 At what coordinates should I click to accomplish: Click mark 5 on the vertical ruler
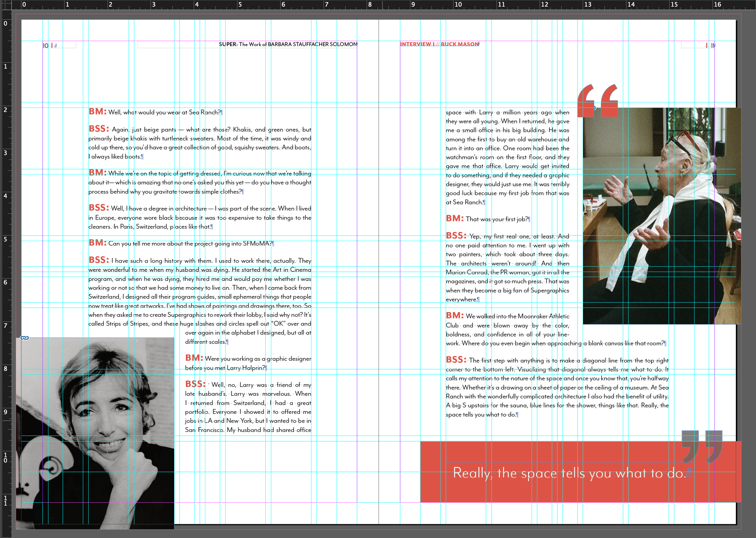[x=5, y=239]
